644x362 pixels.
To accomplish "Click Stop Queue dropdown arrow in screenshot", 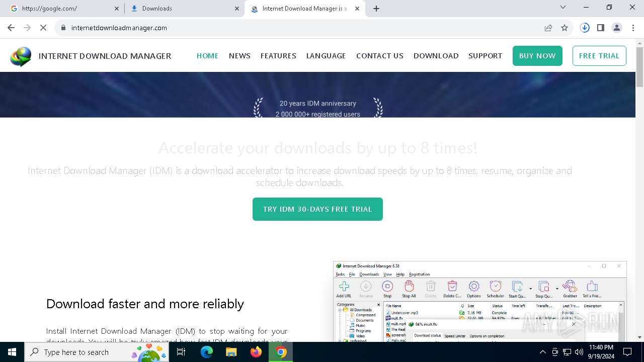I will [x=557, y=289].
